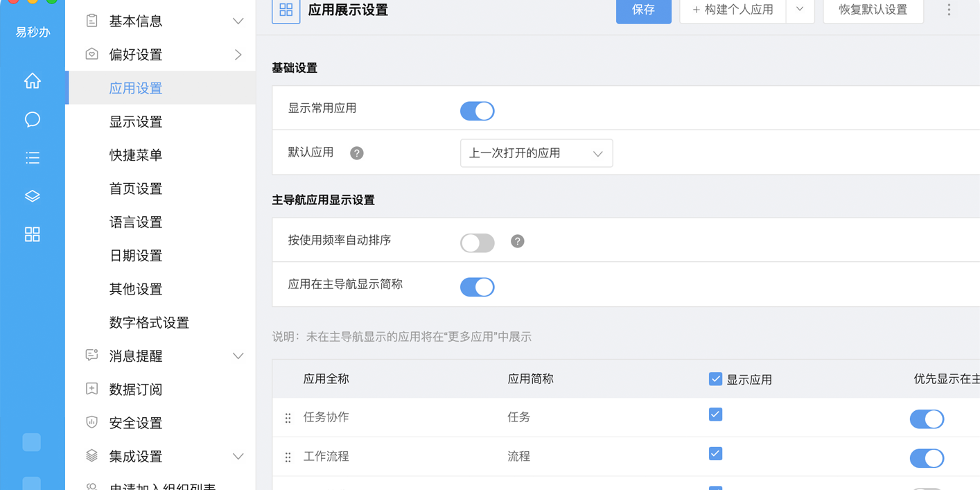The image size is (980, 490).
Task: Disable the 显示常用应用 toggle
Action: [x=477, y=111]
